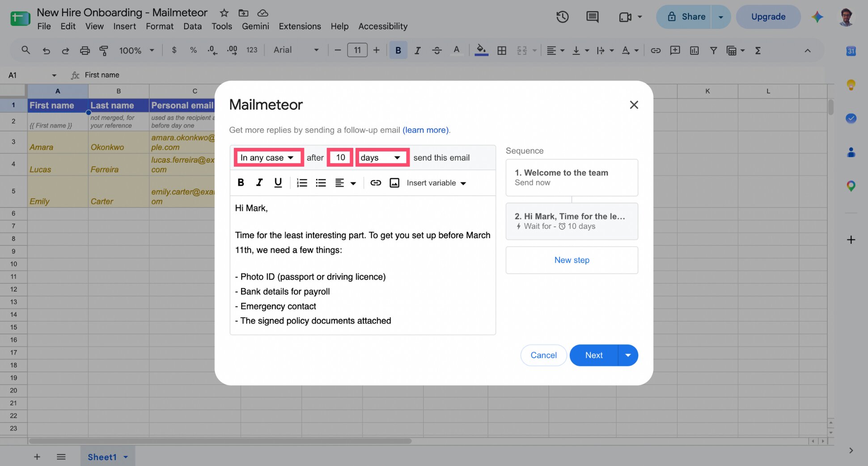Open the days unit dropdown
The width and height of the screenshot is (868, 466).
[382, 157]
